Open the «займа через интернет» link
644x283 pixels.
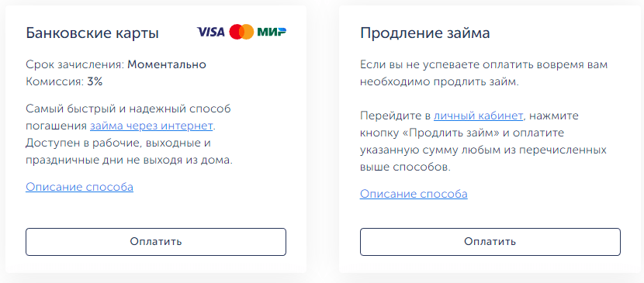(151, 126)
